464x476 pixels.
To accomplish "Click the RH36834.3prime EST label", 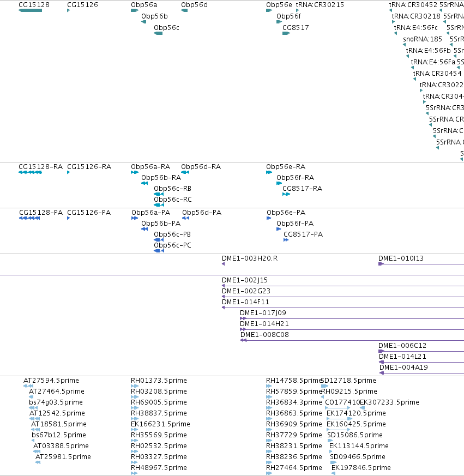I will coord(294,402).
